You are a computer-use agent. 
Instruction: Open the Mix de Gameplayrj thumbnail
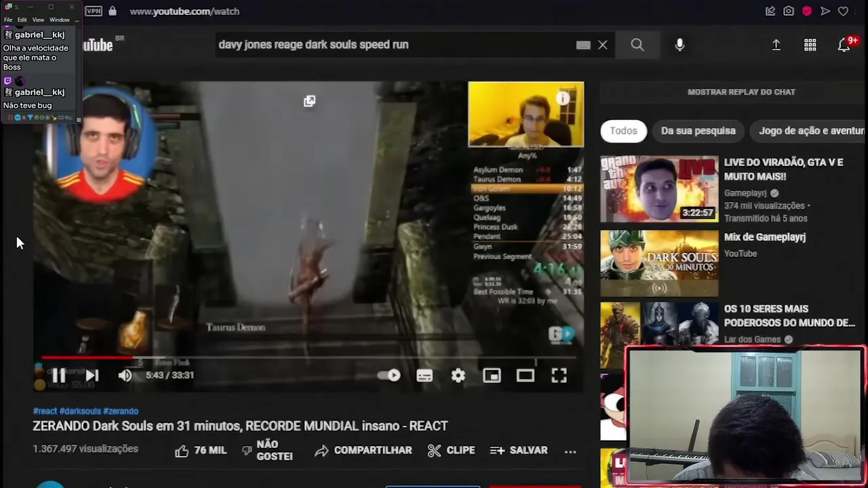(x=659, y=263)
